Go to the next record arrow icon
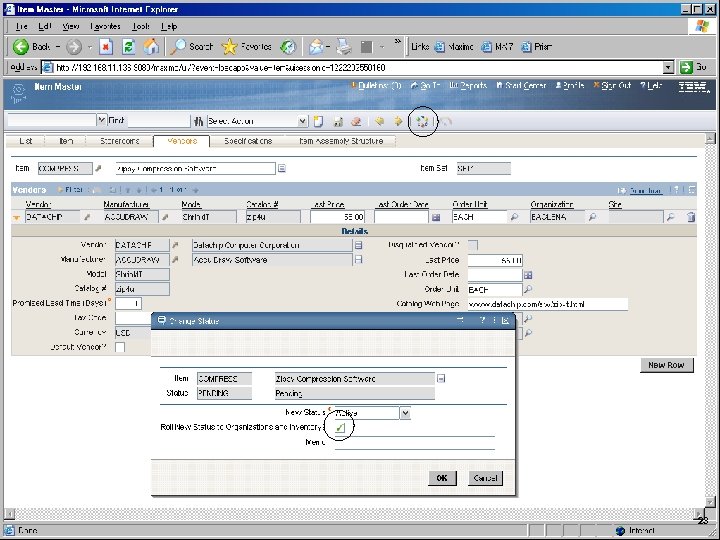Screen dimensions: 720x540 pos(398,121)
